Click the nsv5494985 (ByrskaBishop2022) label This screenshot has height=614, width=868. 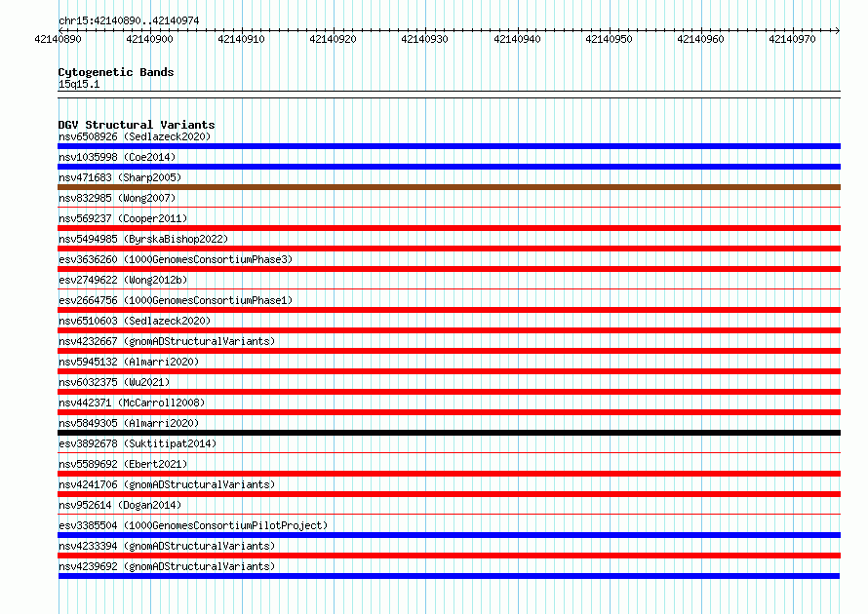pos(143,239)
